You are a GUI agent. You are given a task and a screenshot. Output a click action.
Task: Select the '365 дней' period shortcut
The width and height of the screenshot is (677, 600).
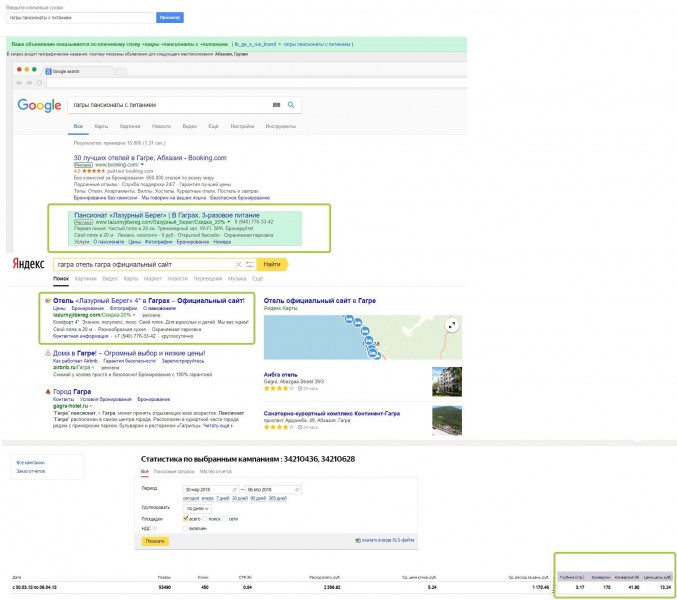278,498
